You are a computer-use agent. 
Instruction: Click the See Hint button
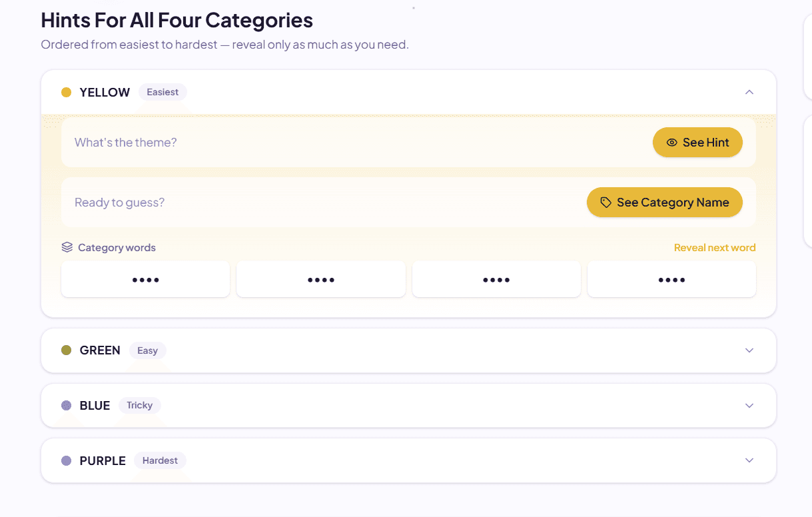(697, 143)
